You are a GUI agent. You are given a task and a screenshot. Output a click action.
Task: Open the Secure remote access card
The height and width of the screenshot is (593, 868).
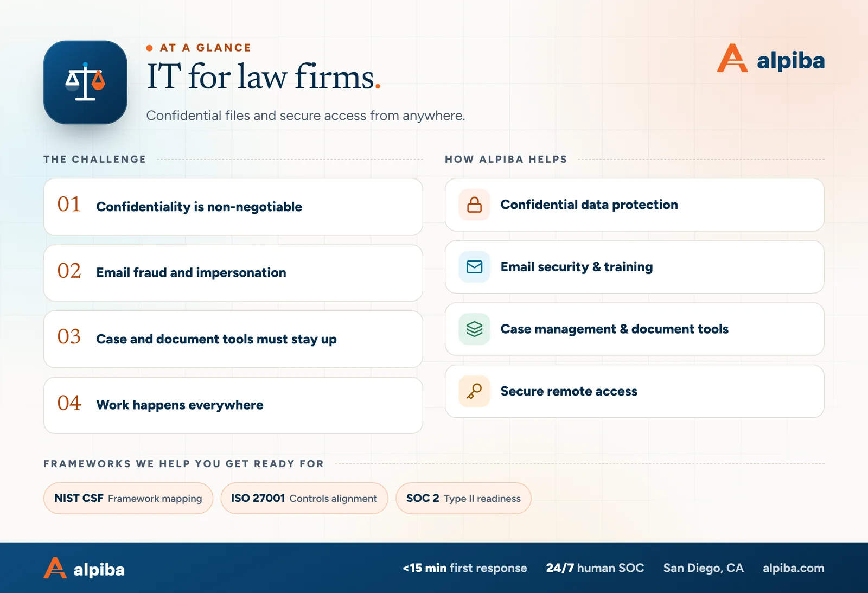coord(635,391)
